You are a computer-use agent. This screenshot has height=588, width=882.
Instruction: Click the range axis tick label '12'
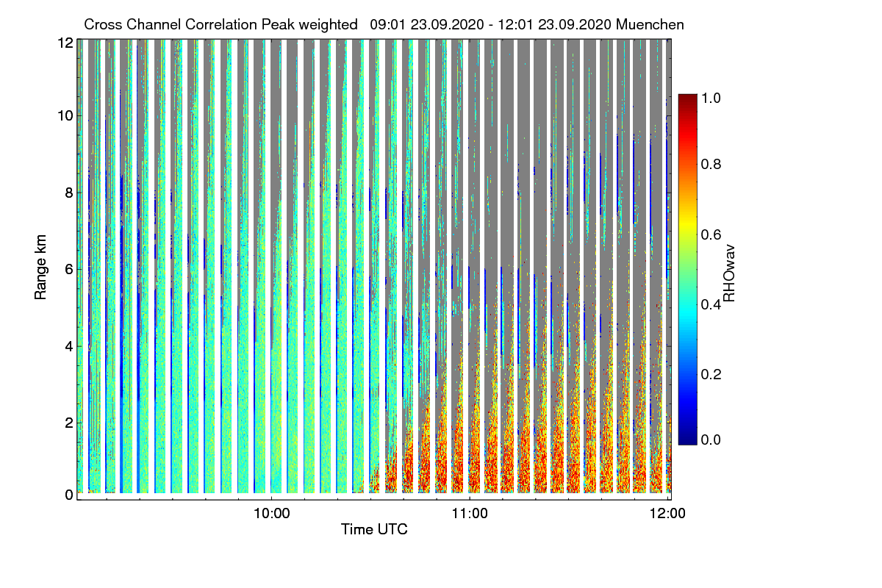click(65, 43)
